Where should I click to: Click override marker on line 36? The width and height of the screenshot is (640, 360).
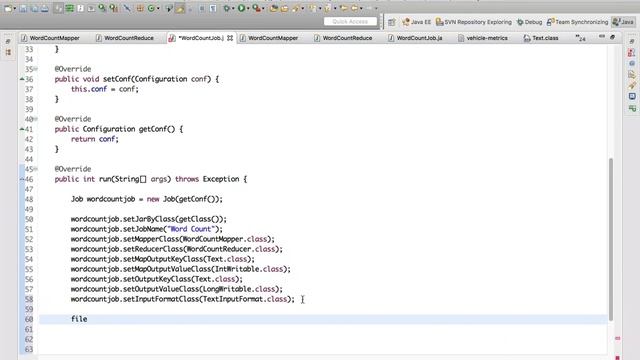(22, 79)
